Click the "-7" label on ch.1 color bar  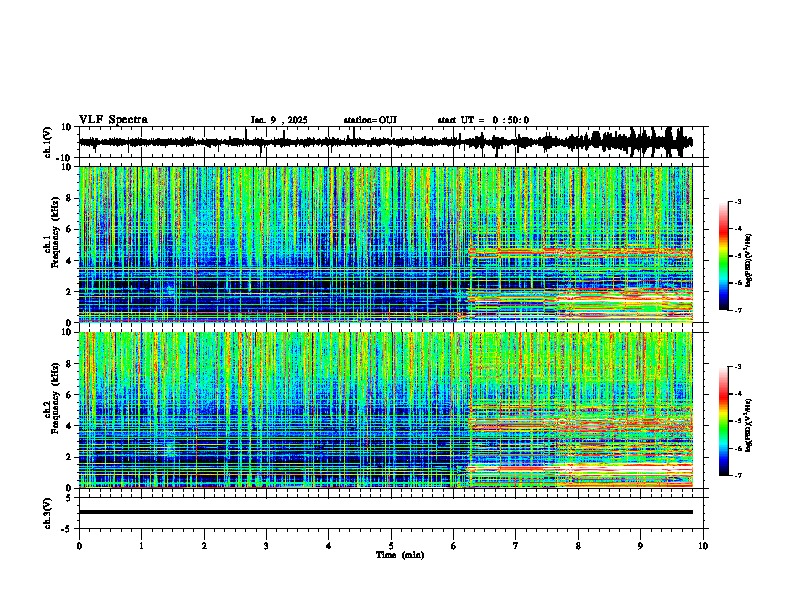pos(737,310)
